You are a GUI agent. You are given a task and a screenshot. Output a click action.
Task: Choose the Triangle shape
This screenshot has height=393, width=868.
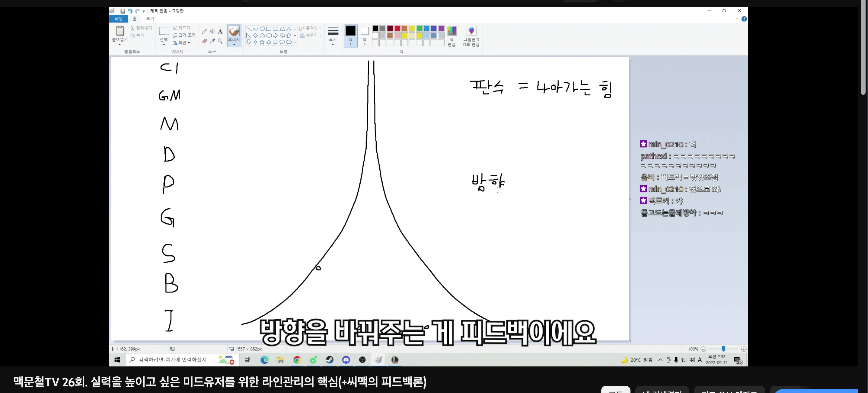(x=289, y=29)
